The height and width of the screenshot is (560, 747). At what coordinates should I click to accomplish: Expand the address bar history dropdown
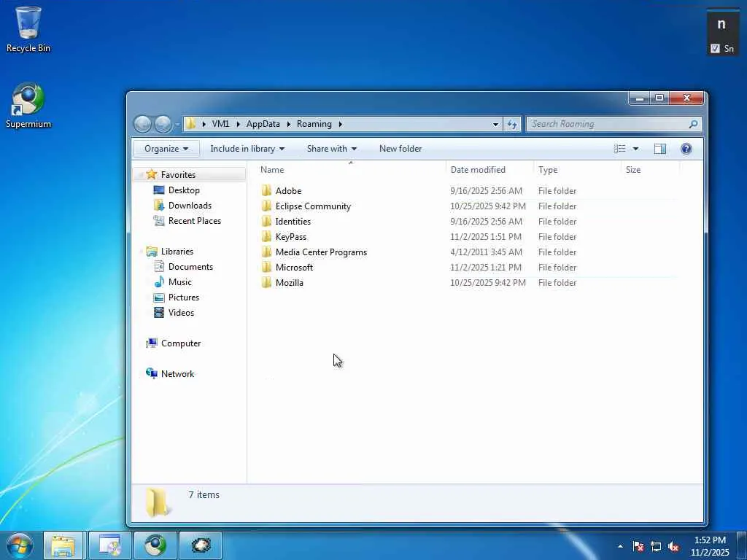pos(495,124)
